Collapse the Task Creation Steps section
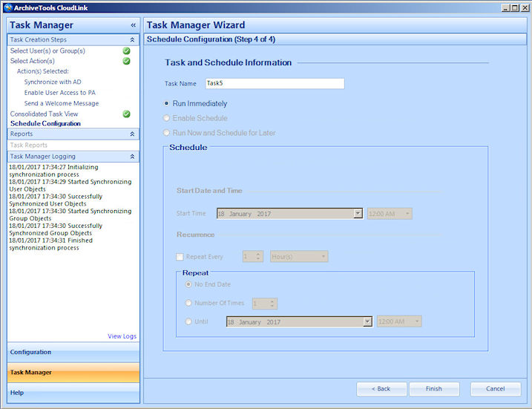The width and height of the screenshot is (532, 409). [x=132, y=39]
